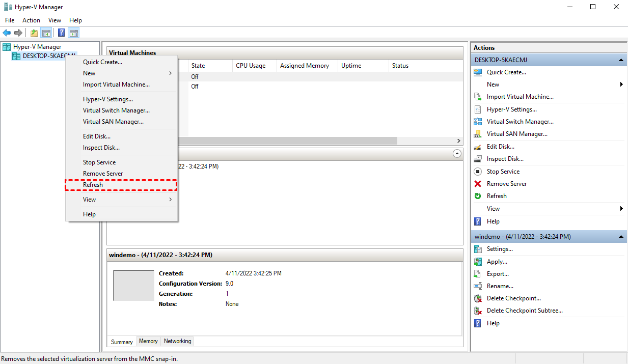The image size is (628, 364).
Task: Expand the New submenu arrow in Actions pane
Action: (x=621, y=85)
